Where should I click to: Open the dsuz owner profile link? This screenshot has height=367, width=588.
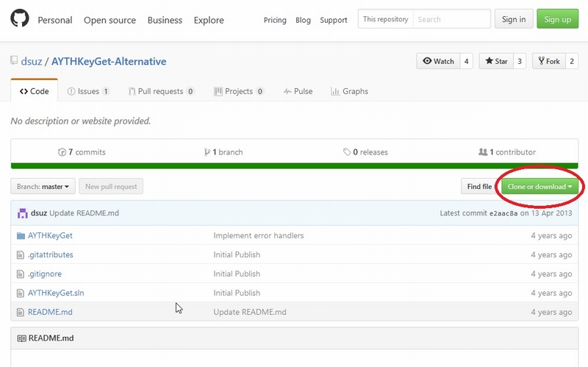32,61
